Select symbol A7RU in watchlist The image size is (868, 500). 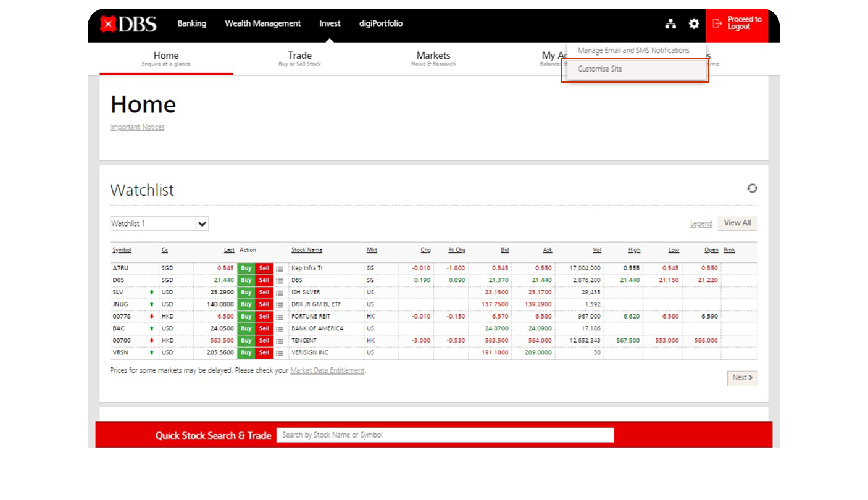[120, 269]
